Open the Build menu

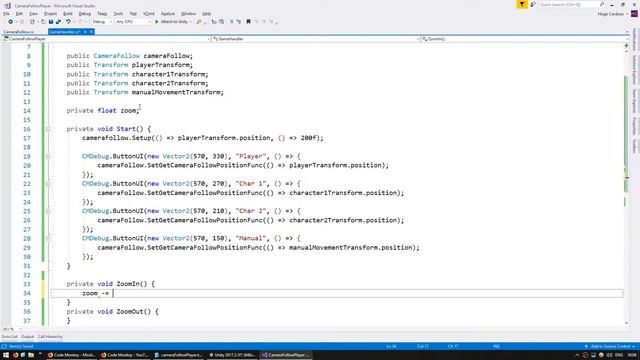tap(68, 14)
